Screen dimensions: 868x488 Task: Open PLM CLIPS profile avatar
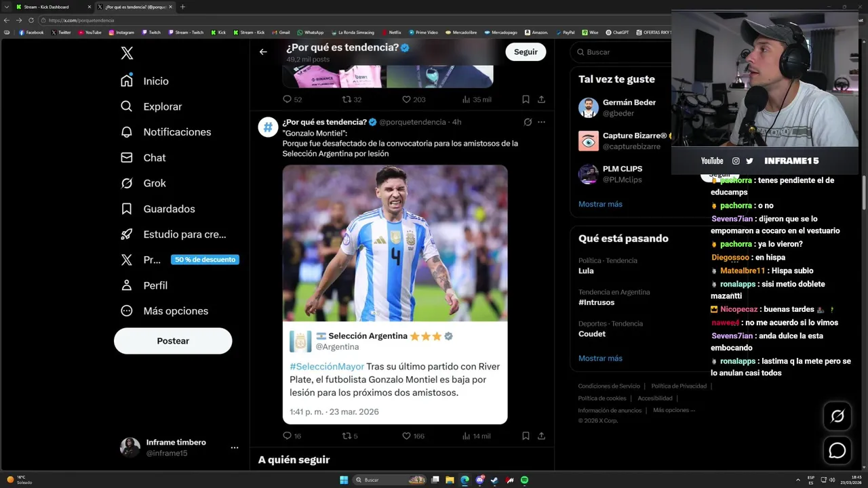pyautogui.click(x=589, y=174)
